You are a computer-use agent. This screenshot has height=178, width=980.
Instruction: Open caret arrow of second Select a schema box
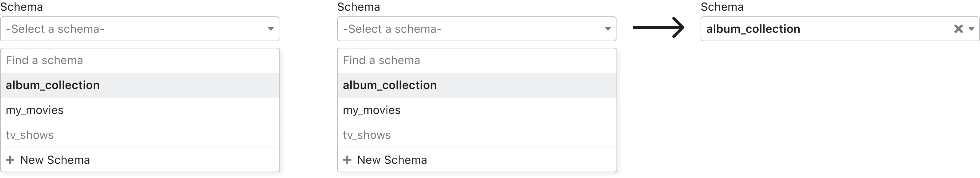tap(608, 29)
